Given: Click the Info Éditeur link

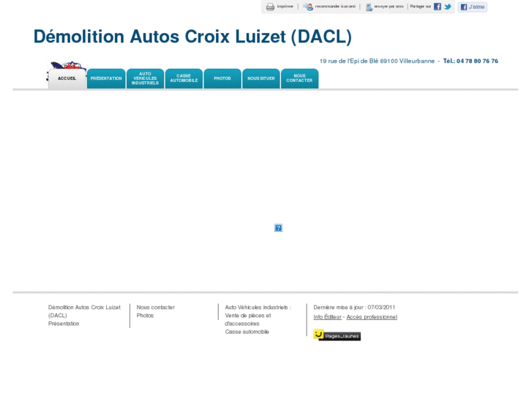Looking at the screenshot, I should tap(327, 317).
